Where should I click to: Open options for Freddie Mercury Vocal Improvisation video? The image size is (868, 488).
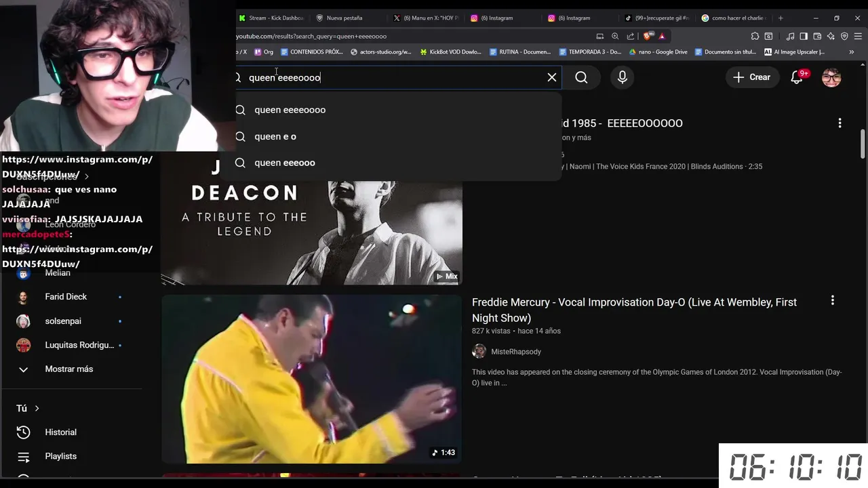(x=833, y=300)
